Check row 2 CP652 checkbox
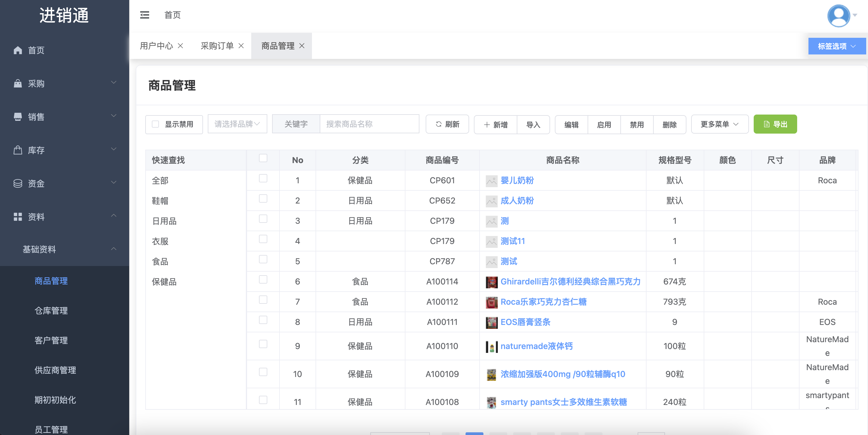The image size is (868, 435). [x=263, y=198]
